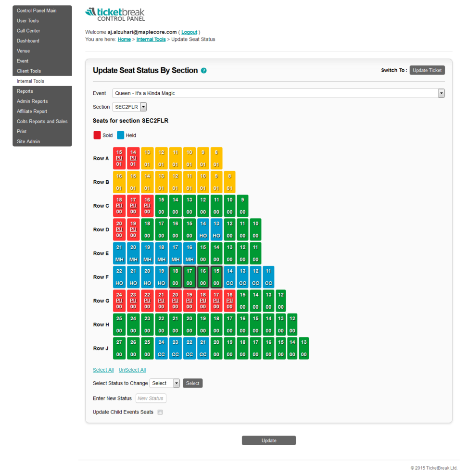Click the TicketBreak Control Panel logo

tap(114, 14)
